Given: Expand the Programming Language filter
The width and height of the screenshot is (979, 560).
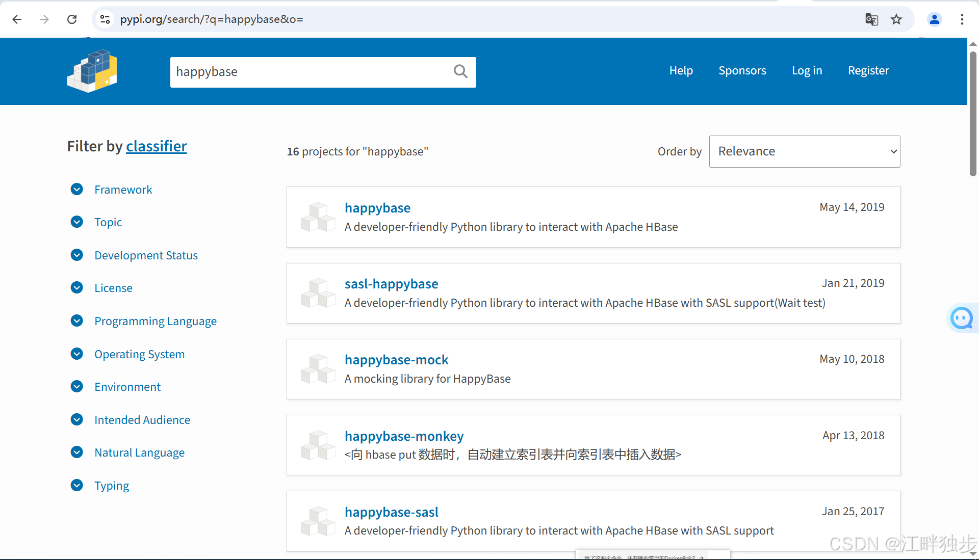Looking at the screenshot, I should [x=155, y=321].
